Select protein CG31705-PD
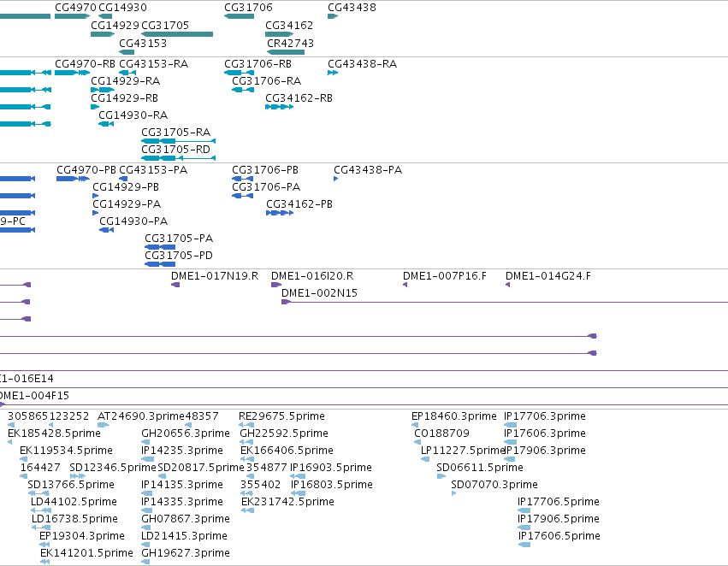Screen dimensions: 728x566 [x=160, y=264]
